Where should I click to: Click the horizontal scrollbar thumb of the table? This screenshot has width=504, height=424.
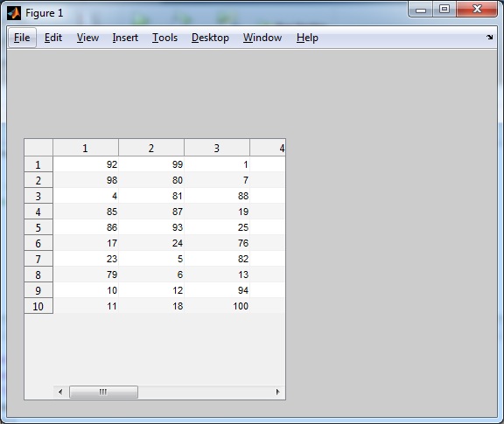pos(103,392)
